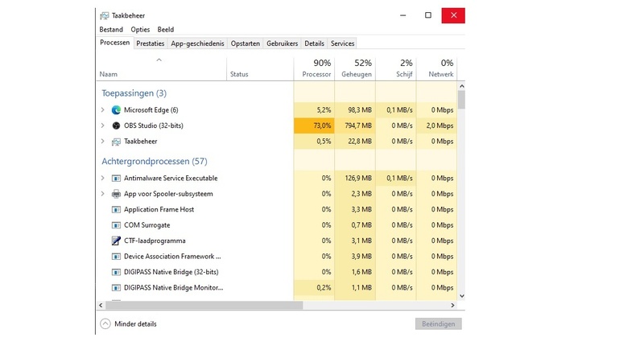Click the Microsoft Edge process icon
Screen dimensions: 644x362
(x=116, y=110)
